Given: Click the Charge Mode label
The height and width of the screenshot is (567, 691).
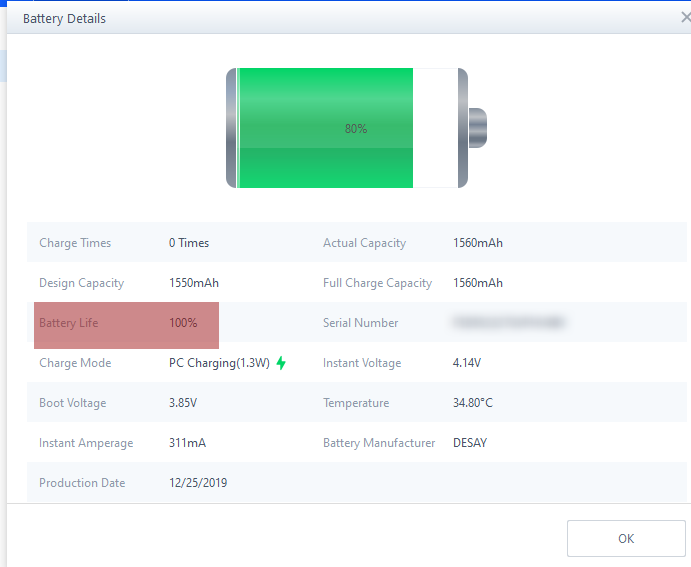Looking at the screenshot, I should 75,363.
